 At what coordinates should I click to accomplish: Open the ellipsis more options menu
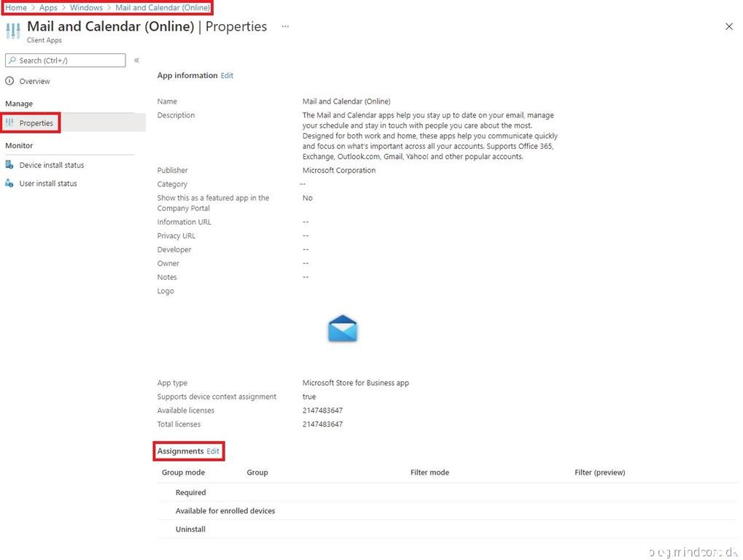[x=285, y=26]
